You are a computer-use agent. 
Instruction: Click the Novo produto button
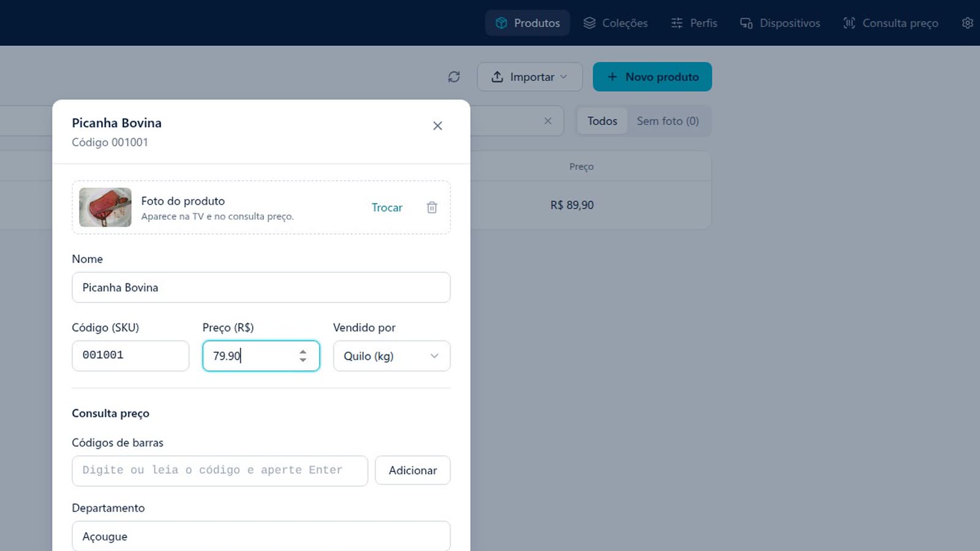652,77
